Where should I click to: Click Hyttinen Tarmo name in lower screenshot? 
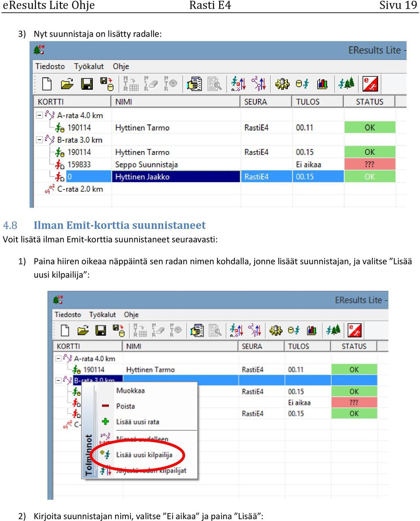(150, 370)
